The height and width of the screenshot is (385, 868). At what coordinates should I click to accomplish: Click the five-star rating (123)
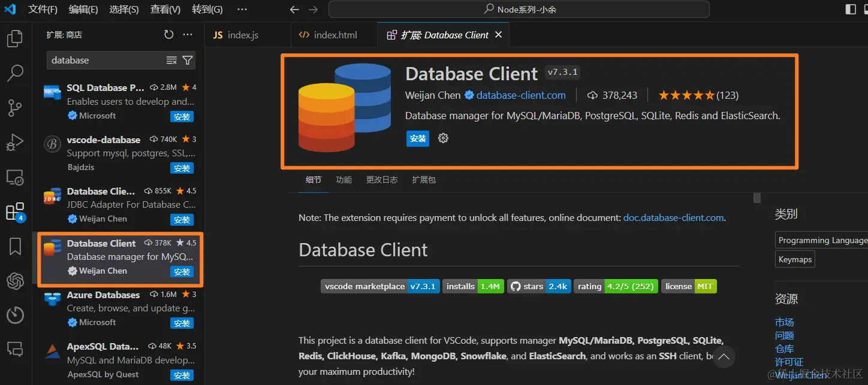point(698,95)
